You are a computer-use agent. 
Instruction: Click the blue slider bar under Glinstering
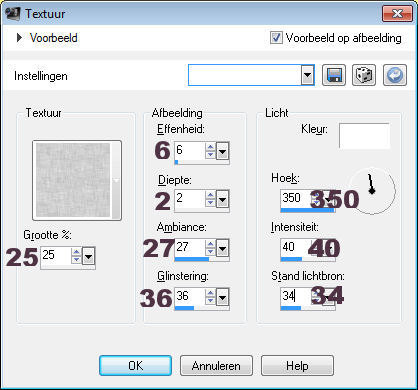pos(184,308)
